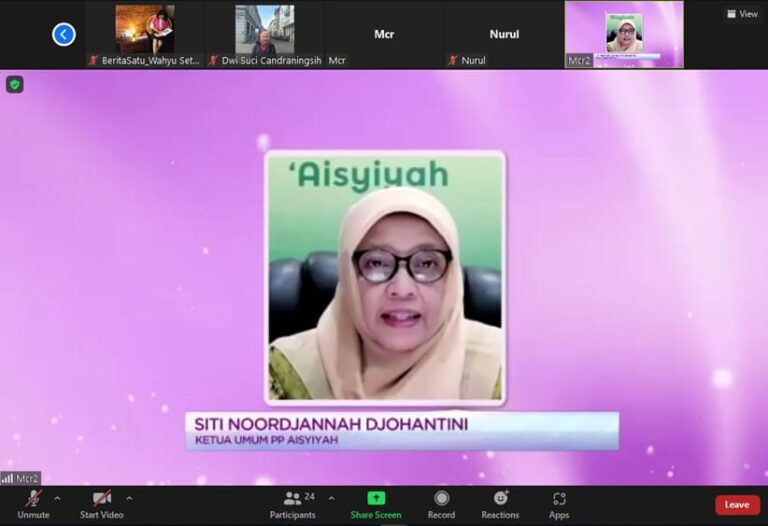768x526 pixels.
Task: Click the main speaker video frame
Action: [x=385, y=278]
